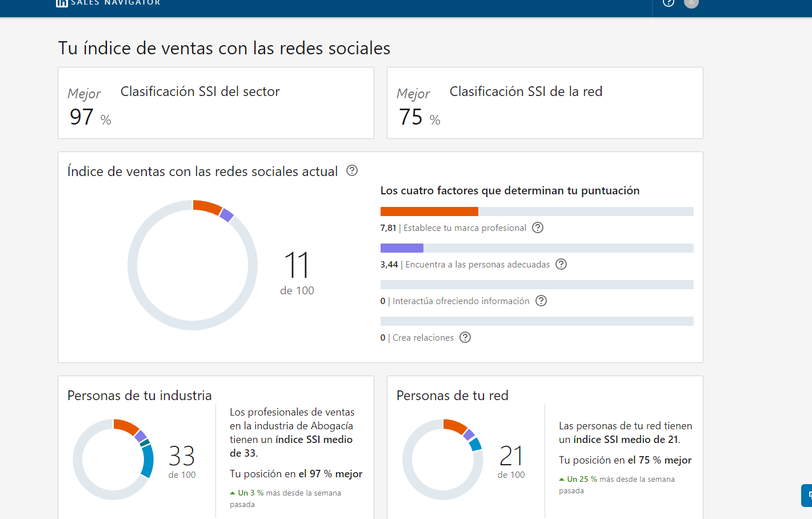
Task: Click 'Encuentra a las personas adecuadas' label
Action: coord(478,265)
